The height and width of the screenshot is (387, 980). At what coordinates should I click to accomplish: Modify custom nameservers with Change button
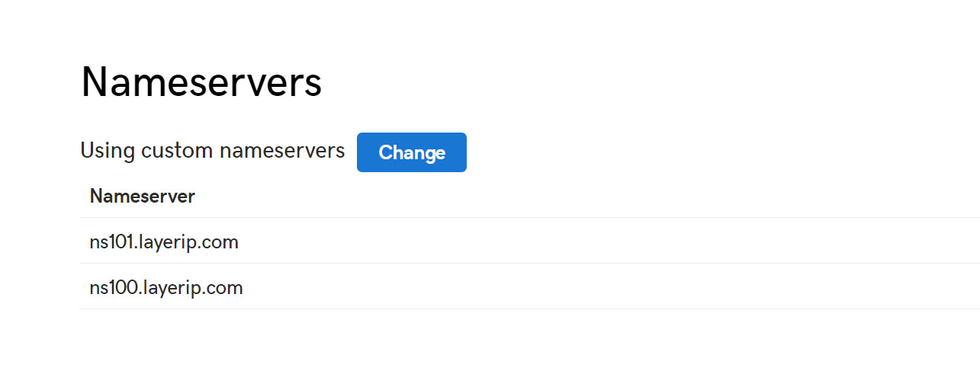click(412, 152)
